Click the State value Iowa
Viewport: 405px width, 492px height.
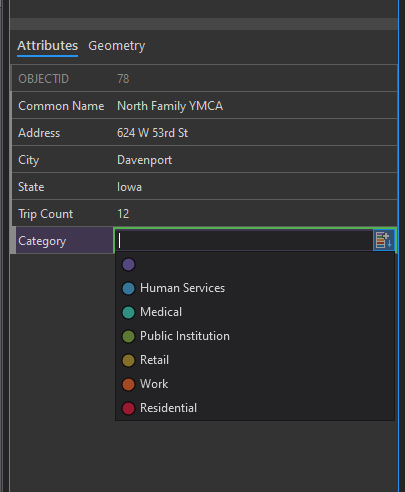129,187
